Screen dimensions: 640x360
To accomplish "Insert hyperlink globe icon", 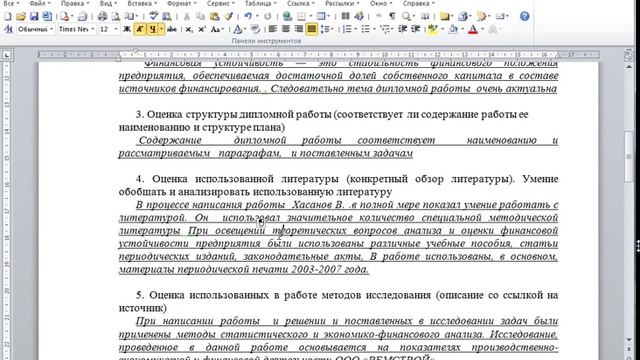I will pyautogui.click(x=287, y=16).
